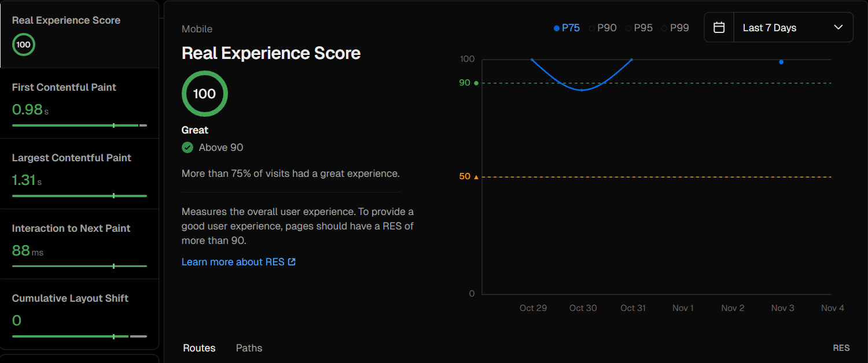Switch to the Routes tab
The width and height of the screenshot is (868, 363).
click(x=199, y=348)
